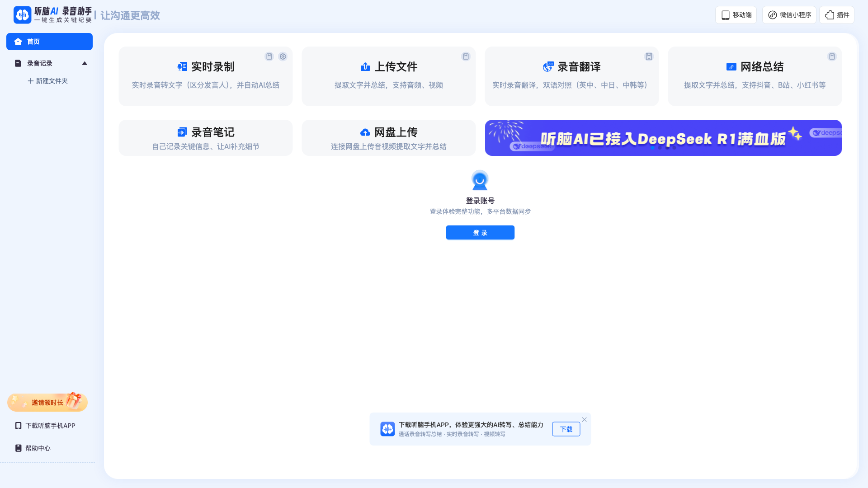Collapse the 录音记录 list arrow
Viewport: 868px width, 488px height.
(85, 63)
